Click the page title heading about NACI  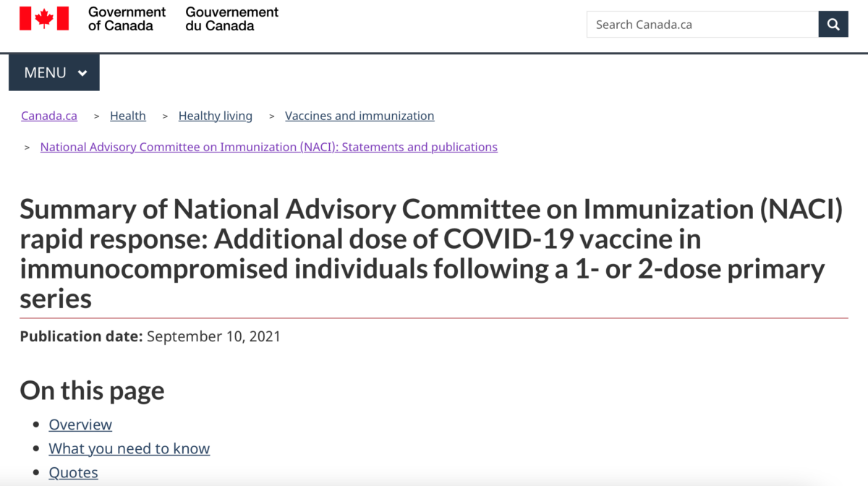[x=431, y=253]
